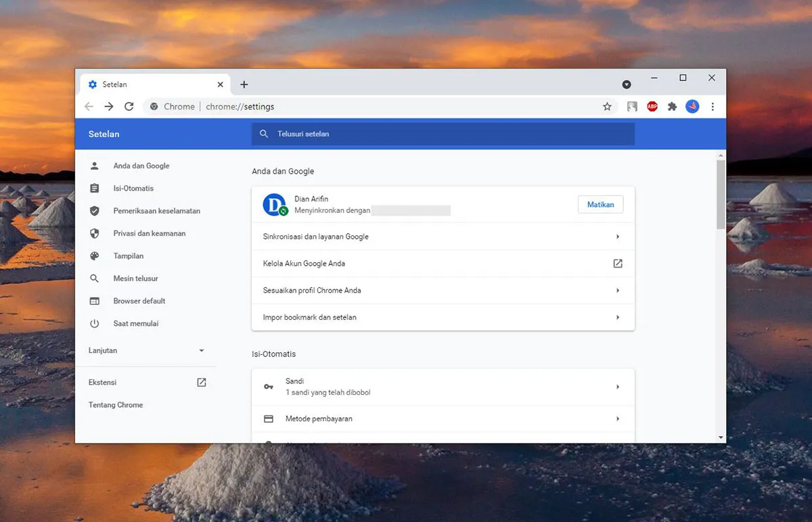Bookmark this page with the star icon

[607, 107]
